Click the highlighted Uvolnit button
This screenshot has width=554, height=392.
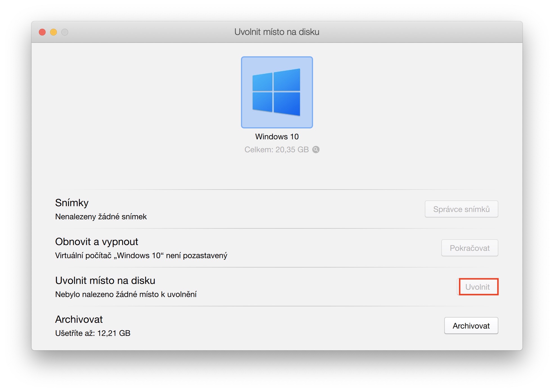click(478, 287)
